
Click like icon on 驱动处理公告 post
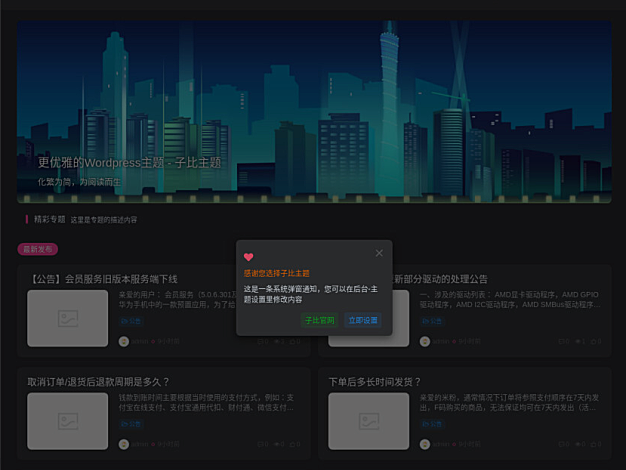point(593,341)
